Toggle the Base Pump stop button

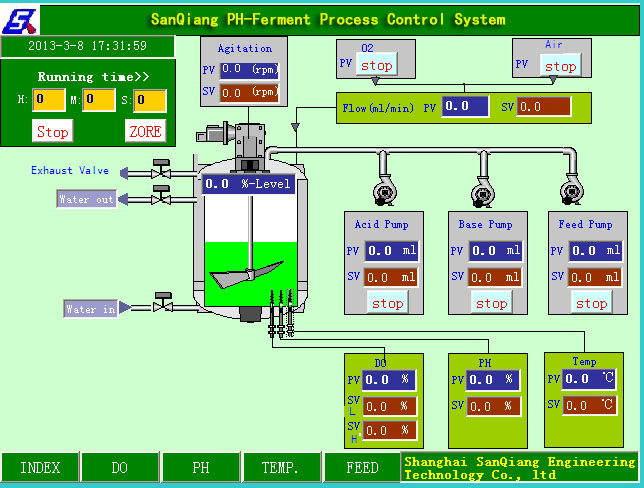coord(490,303)
